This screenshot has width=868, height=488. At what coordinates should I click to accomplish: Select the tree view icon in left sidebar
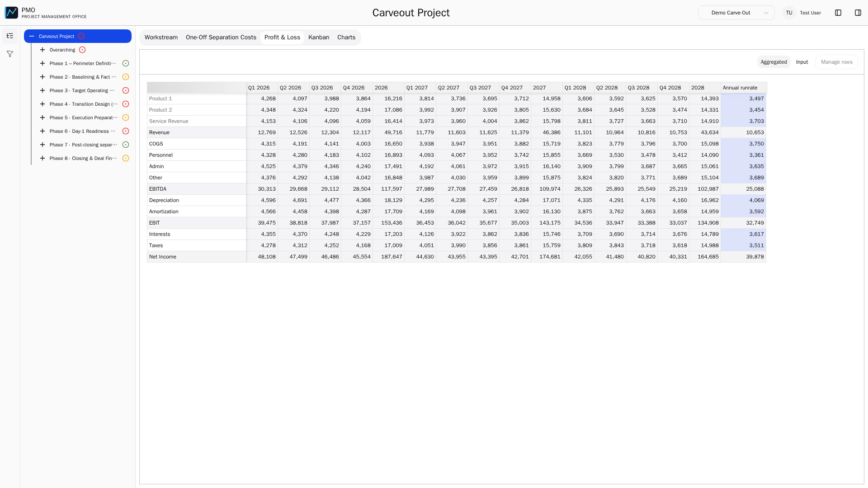tap(9, 36)
